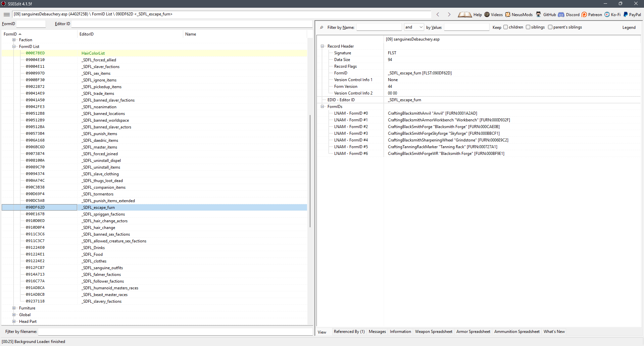Screen dimensions: 644x346
Task: Select _SDFL_forced_allied record
Action: 154,60
